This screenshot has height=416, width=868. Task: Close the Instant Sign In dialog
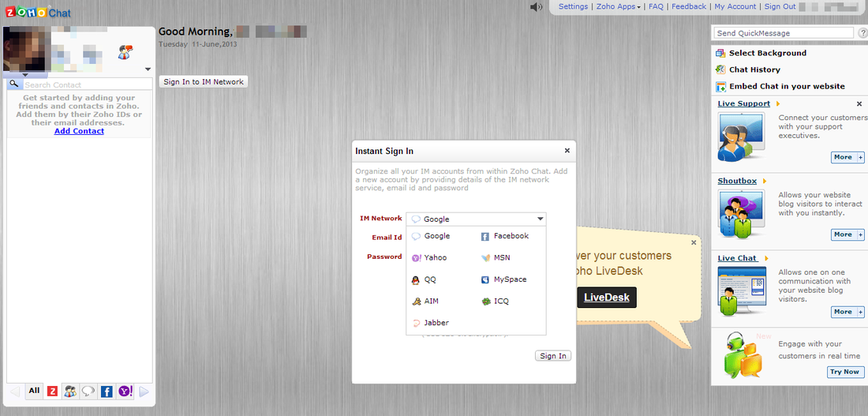pos(567,151)
